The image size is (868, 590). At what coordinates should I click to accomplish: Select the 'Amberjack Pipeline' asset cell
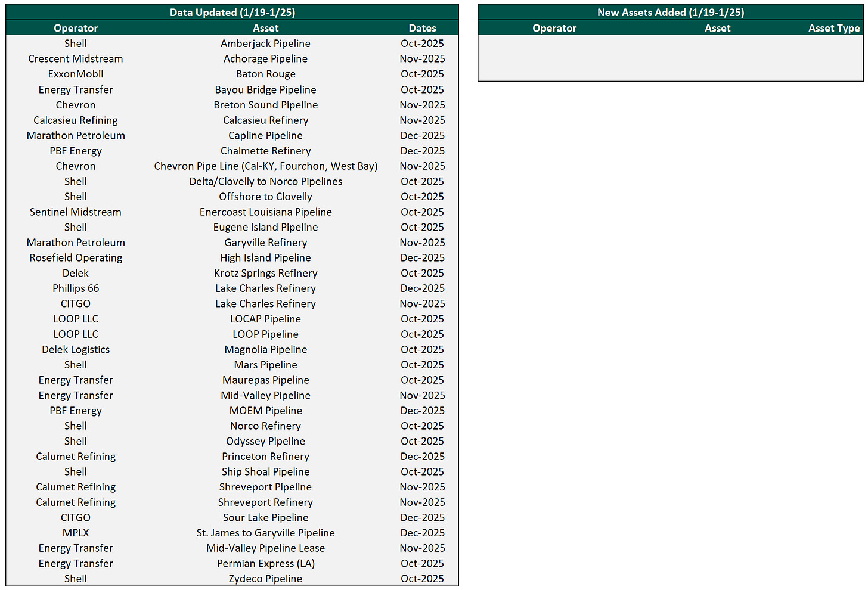[x=265, y=44]
